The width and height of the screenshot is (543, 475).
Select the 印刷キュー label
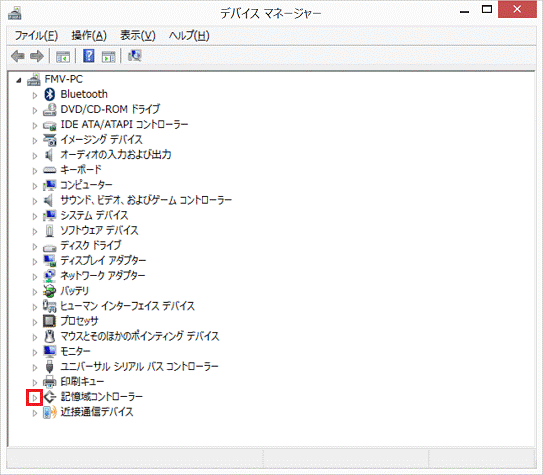(82, 382)
